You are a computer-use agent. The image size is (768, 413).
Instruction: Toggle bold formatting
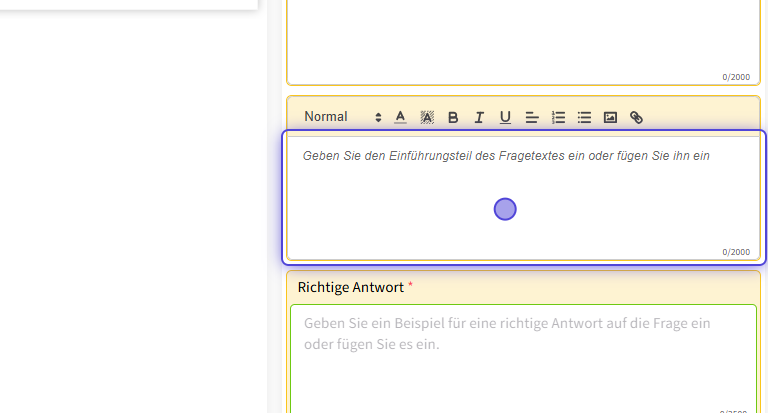pyautogui.click(x=453, y=117)
